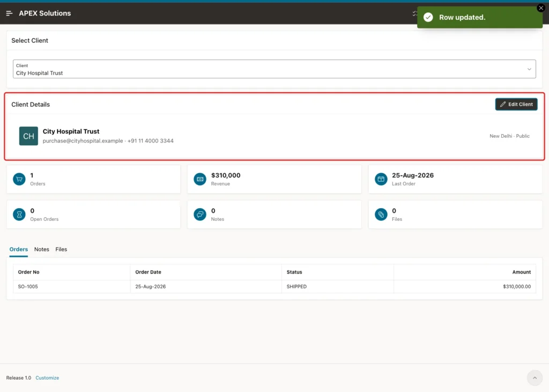Click the Open Orders hourglass icon
Screen dimensions: 549x392
point(19,215)
